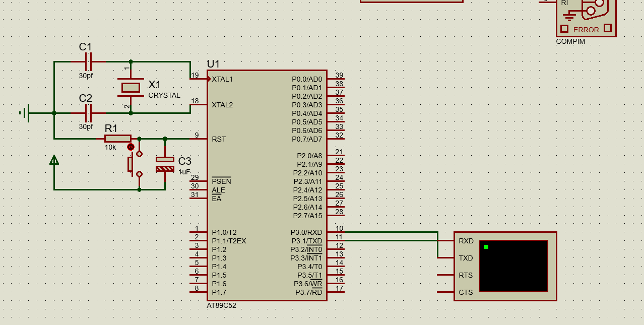This screenshot has width=644, height=325.
Task: Click the reset push button symbol
Action: tap(135, 164)
